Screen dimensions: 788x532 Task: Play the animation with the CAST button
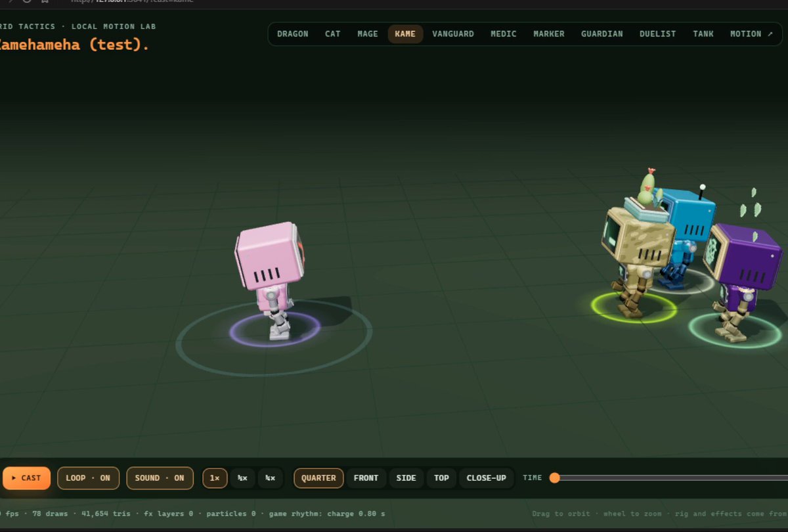pyautogui.click(x=26, y=478)
